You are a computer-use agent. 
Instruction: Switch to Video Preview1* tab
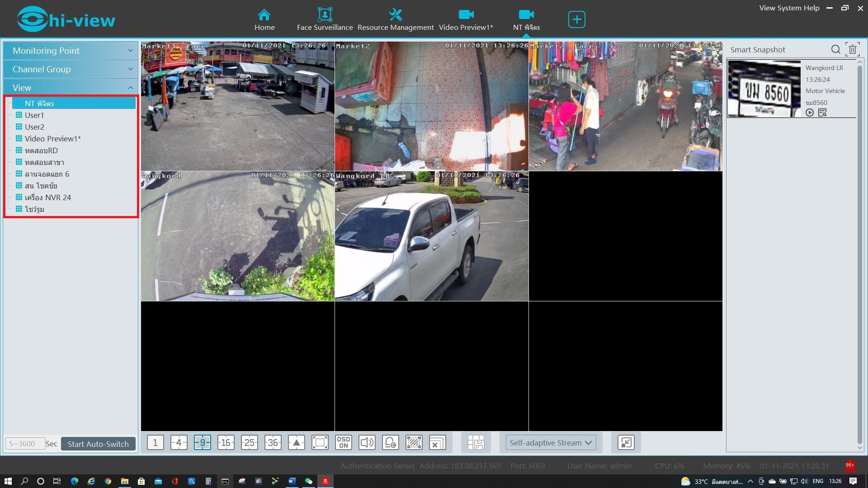(466, 20)
